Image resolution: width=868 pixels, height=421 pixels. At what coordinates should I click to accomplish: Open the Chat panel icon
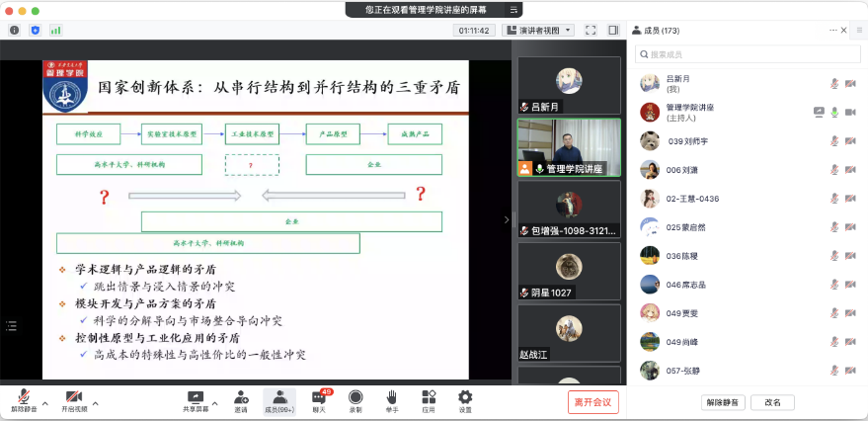point(319,398)
